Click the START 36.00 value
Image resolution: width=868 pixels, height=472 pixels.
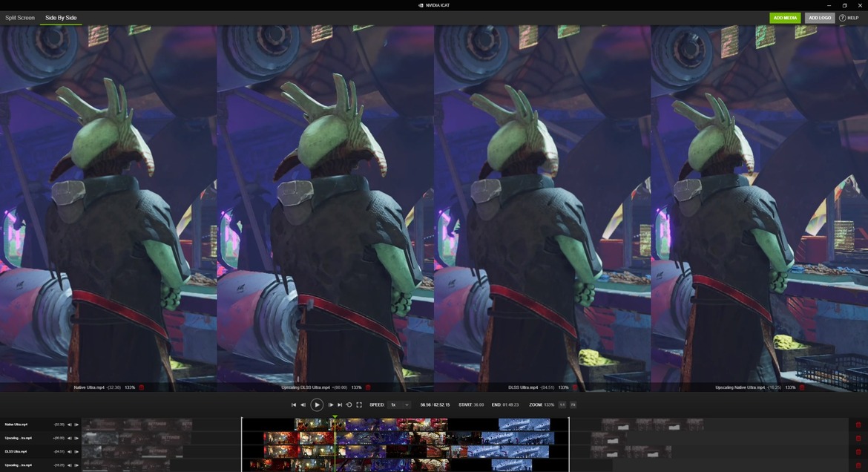coord(479,405)
